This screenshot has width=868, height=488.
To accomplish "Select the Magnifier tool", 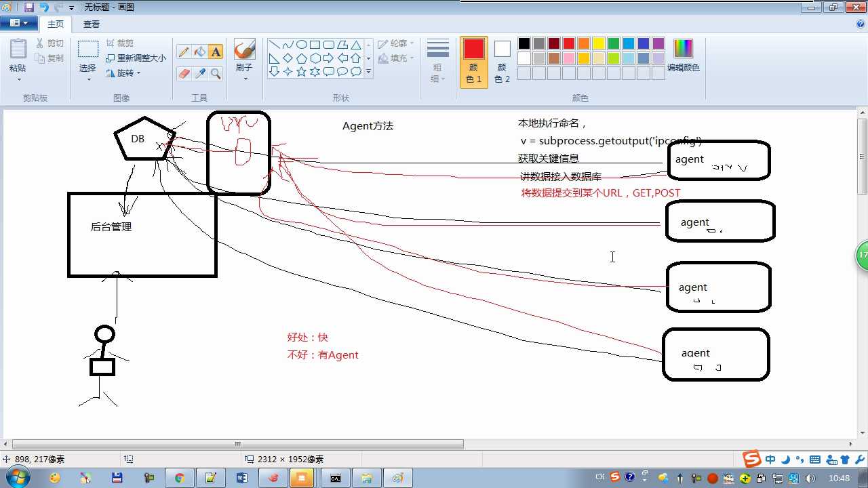I will coord(216,73).
